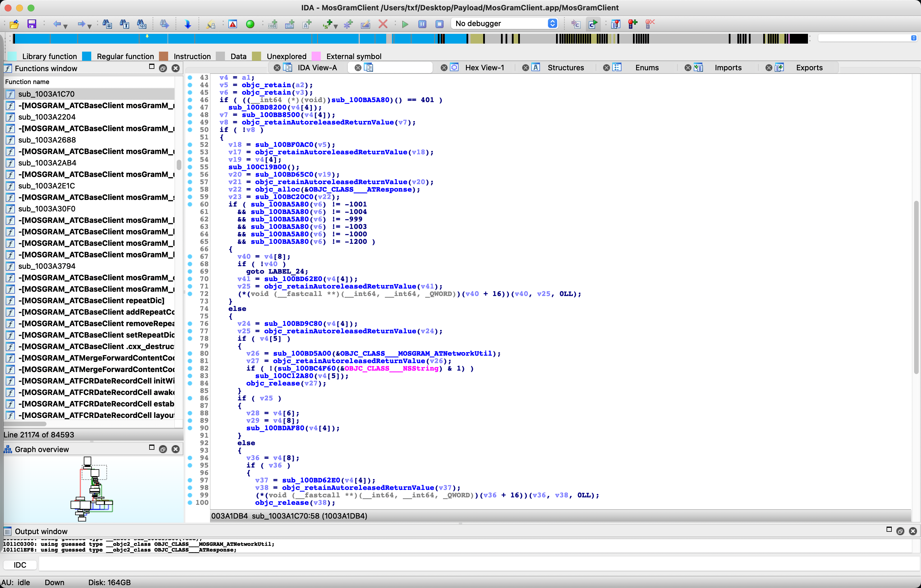Open the string type dropdown arrow
This screenshot has height=588, width=921.
point(335,26)
